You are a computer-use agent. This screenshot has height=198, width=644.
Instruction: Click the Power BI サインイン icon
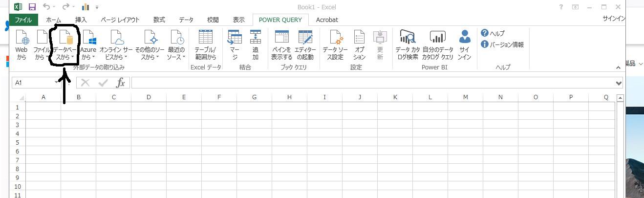coord(465,45)
